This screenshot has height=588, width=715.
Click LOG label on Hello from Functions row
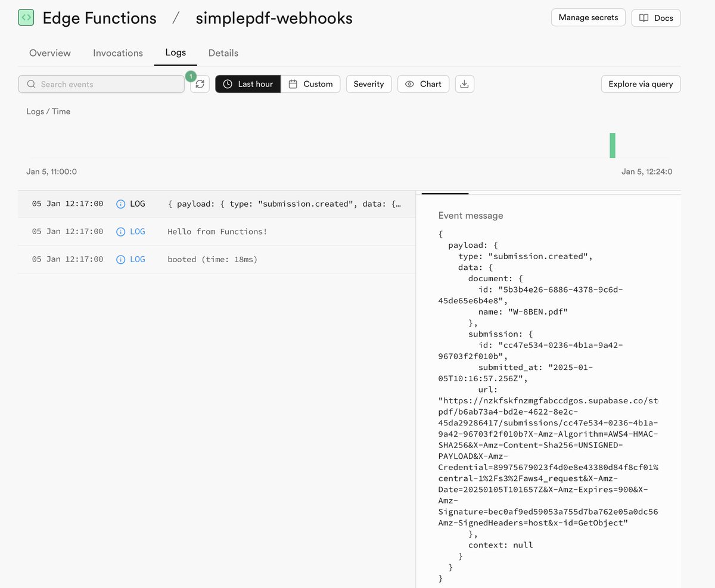pos(138,231)
